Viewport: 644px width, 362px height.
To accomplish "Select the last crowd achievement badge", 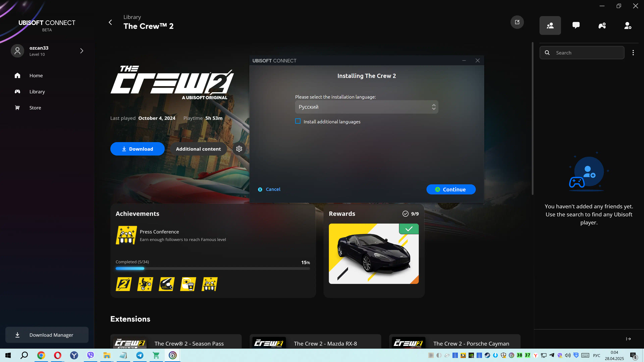I will [x=209, y=284].
